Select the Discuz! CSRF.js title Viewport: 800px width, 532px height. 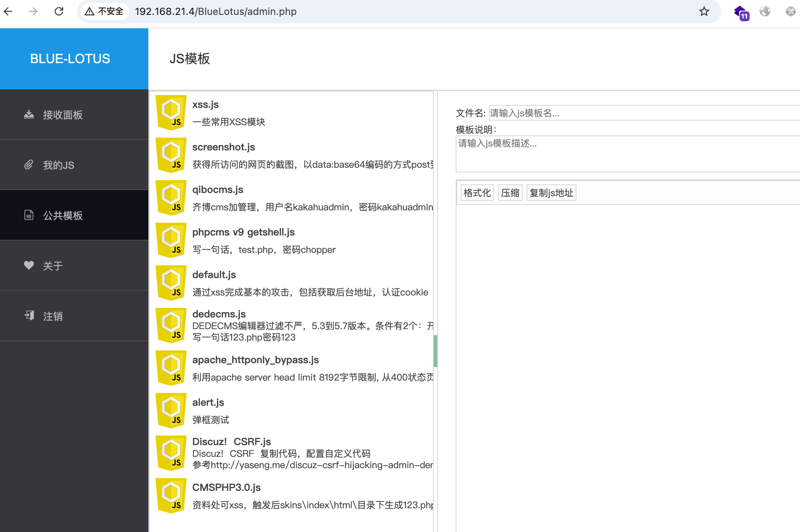pos(231,442)
